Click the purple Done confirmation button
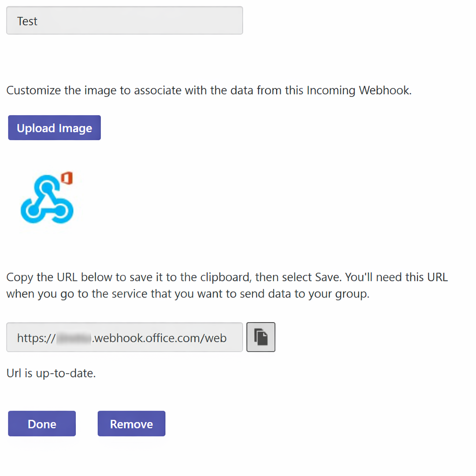 point(41,423)
